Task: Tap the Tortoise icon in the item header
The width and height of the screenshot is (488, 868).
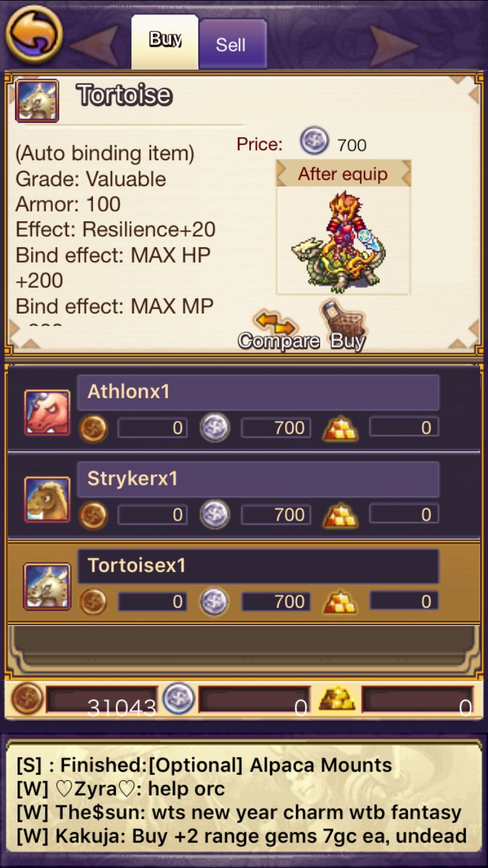Action: pos(37,101)
